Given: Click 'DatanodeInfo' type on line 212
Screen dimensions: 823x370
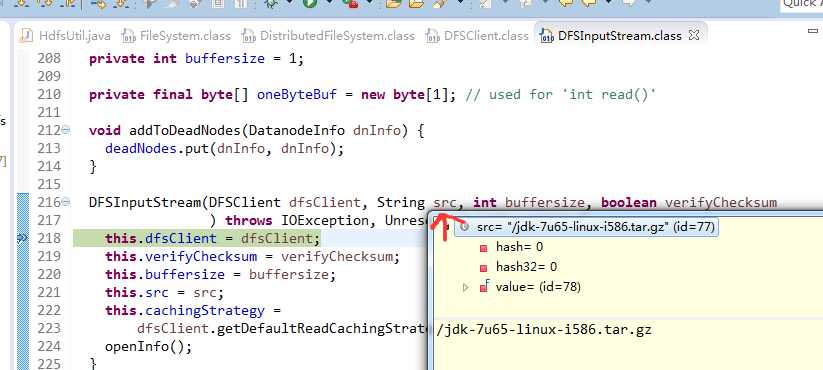Looking at the screenshot, I should (297, 131).
